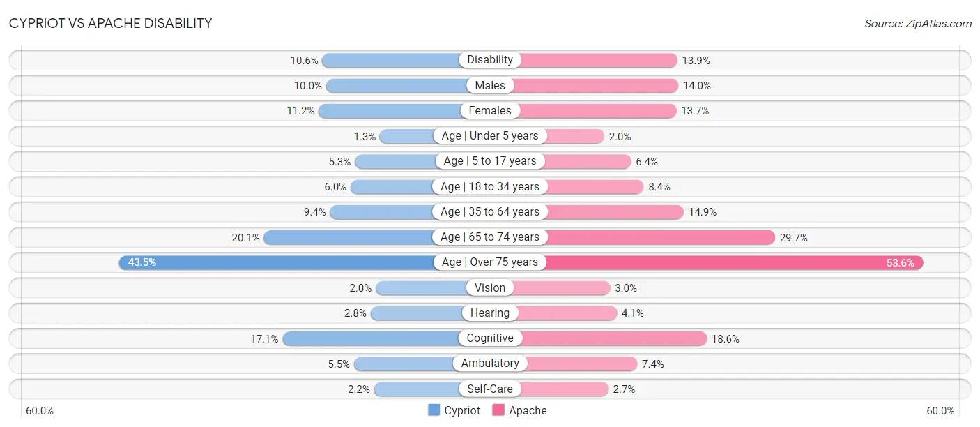Viewport: 980px width, 427px height.
Task: Select the Vision category label
Action: tap(490, 287)
